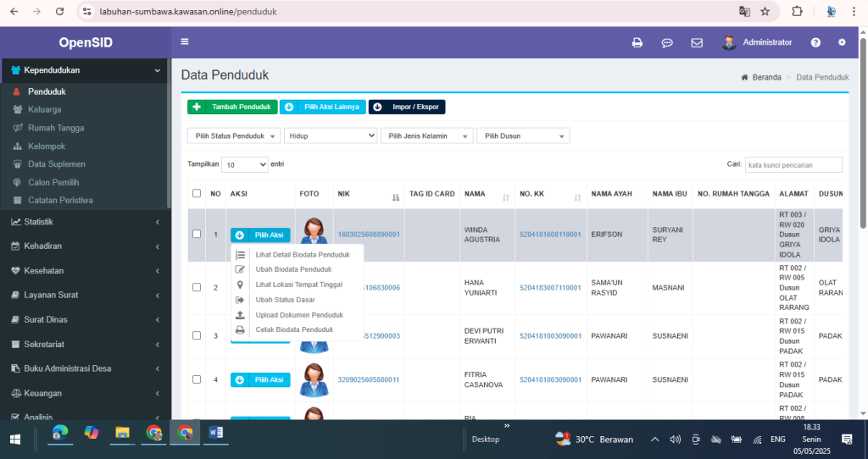
Task: Open the envelope mail icon in header
Action: [x=697, y=42]
